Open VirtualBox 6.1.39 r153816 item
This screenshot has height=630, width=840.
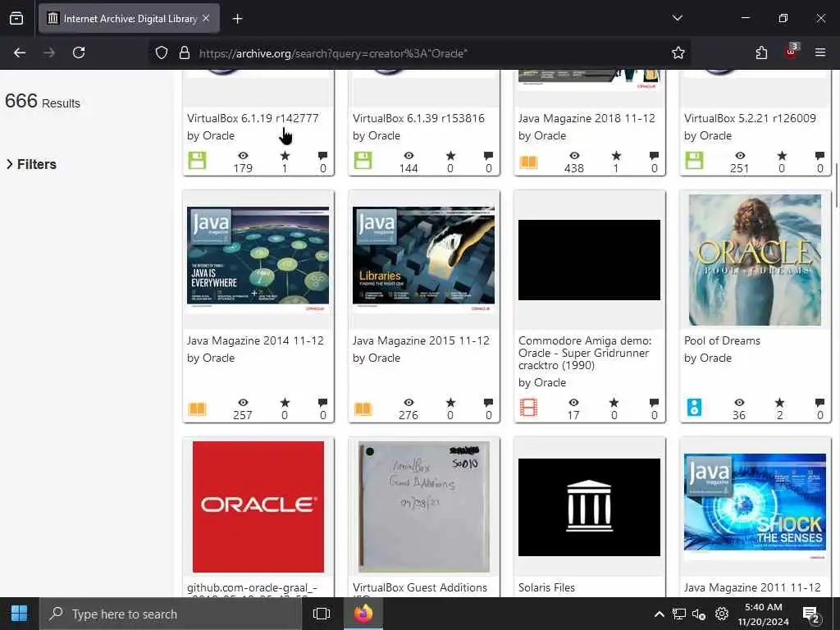coord(418,118)
